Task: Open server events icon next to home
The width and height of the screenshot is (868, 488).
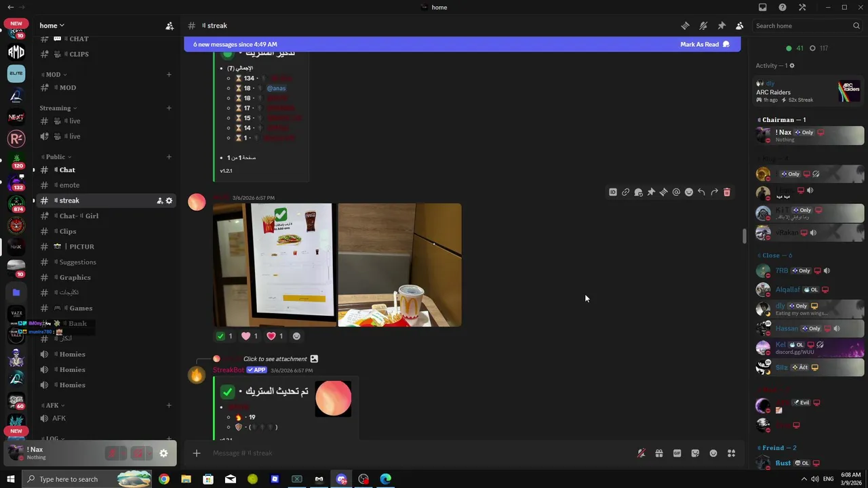Action: click(x=170, y=26)
